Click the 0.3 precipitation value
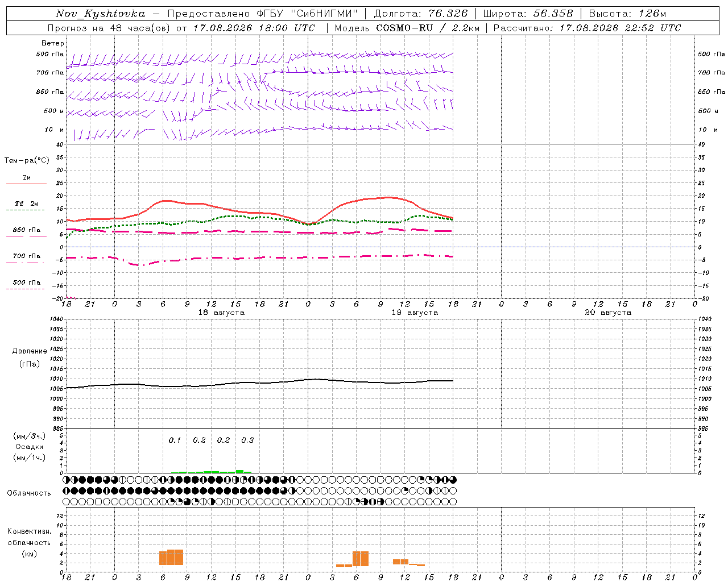Screen dimensions: 728x582 coord(247,440)
